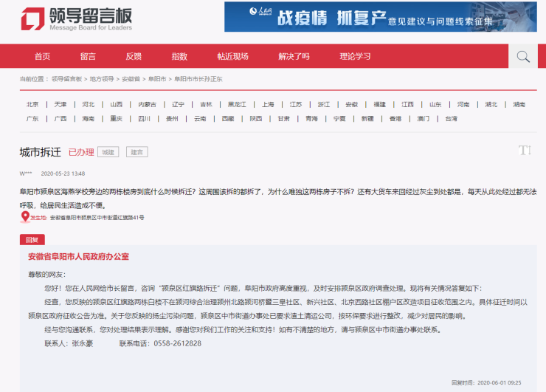Select the 浙江 province link

click(x=323, y=104)
